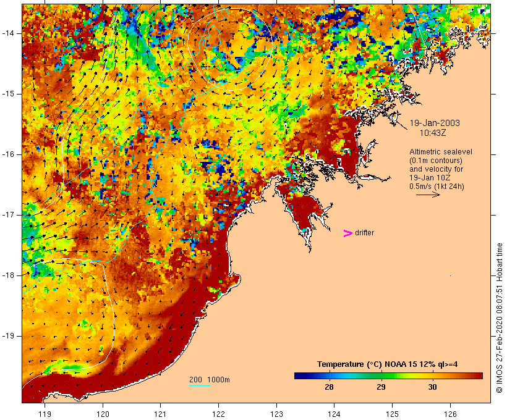Image resolution: width=507 pixels, height=420 pixels.
Task: Click the IMOS copyright timestamp text
Action: (x=500, y=318)
